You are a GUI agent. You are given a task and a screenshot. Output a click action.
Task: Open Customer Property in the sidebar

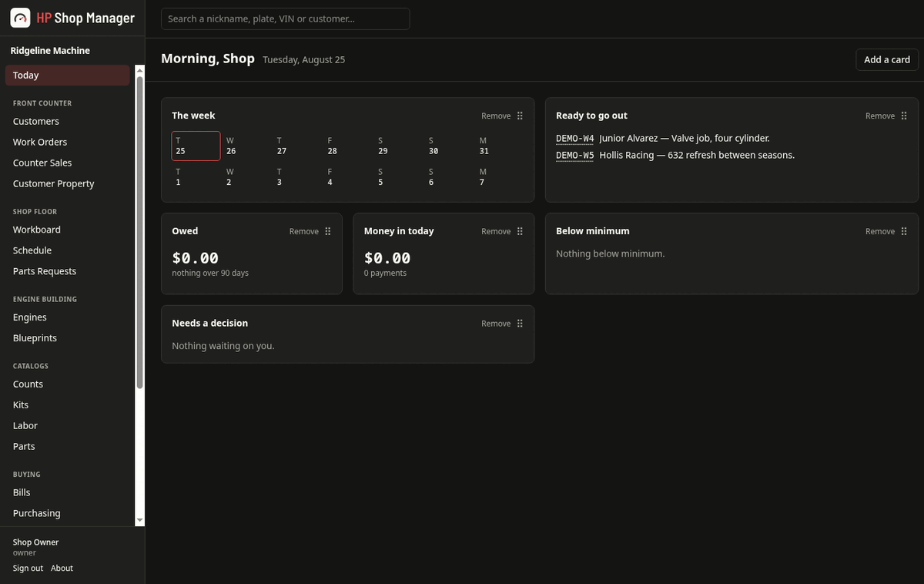67,184
